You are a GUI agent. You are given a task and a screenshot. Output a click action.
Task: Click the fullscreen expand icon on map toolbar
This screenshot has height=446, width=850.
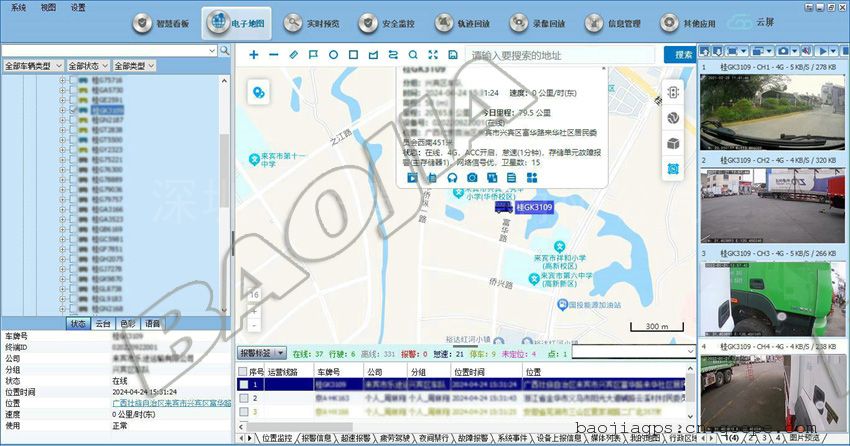pos(433,55)
